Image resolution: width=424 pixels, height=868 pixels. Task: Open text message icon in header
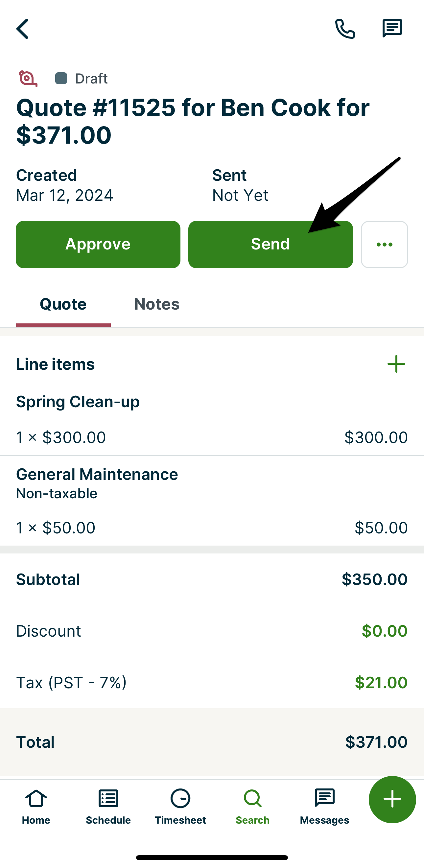click(x=392, y=28)
